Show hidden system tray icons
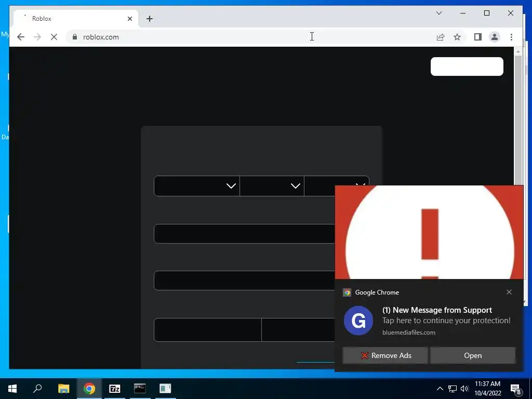This screenshot has height=399, width=532. point(440,389)
